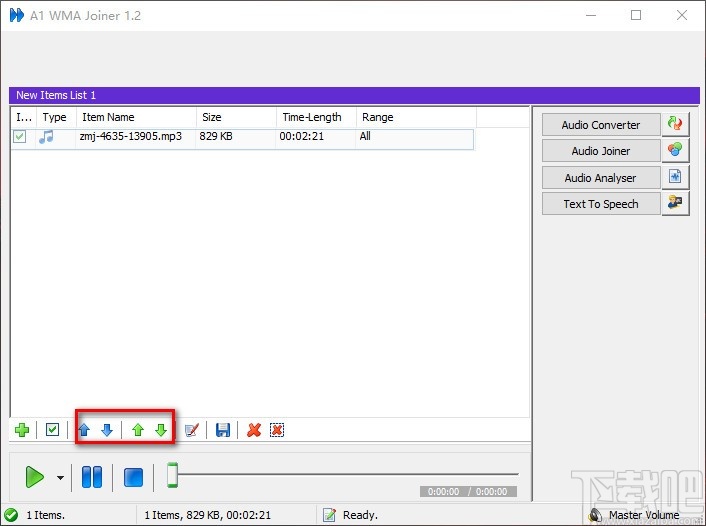The height and width of the screenshot is (526, 706).
Task: Clear all items with boxed red X icon
Action: [x=277, y=430]
